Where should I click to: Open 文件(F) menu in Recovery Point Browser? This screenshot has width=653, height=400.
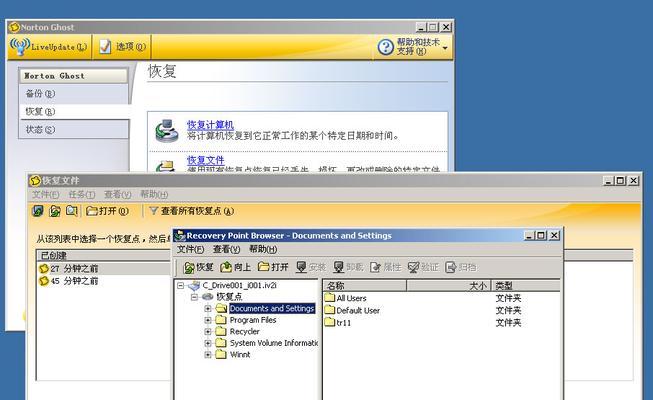[190, 249]
